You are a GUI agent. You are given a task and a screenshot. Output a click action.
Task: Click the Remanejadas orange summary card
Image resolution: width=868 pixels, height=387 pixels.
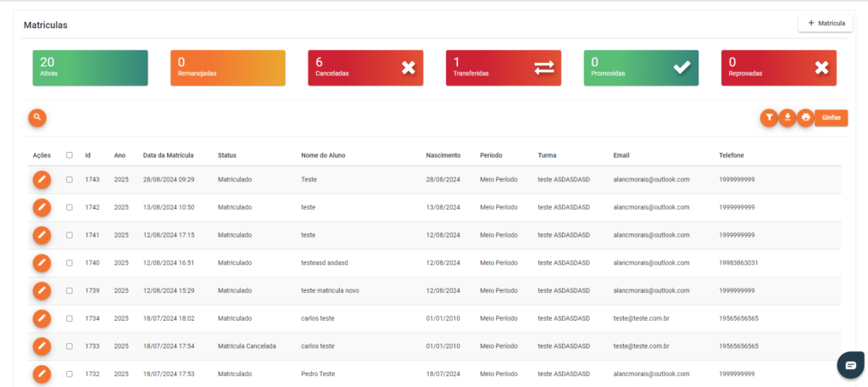coord(227,68)
